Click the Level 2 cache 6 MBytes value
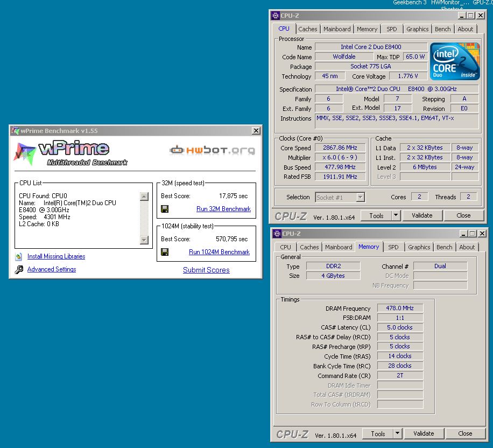This screenshot has width=493, height=448. click(x=425, y=167)
